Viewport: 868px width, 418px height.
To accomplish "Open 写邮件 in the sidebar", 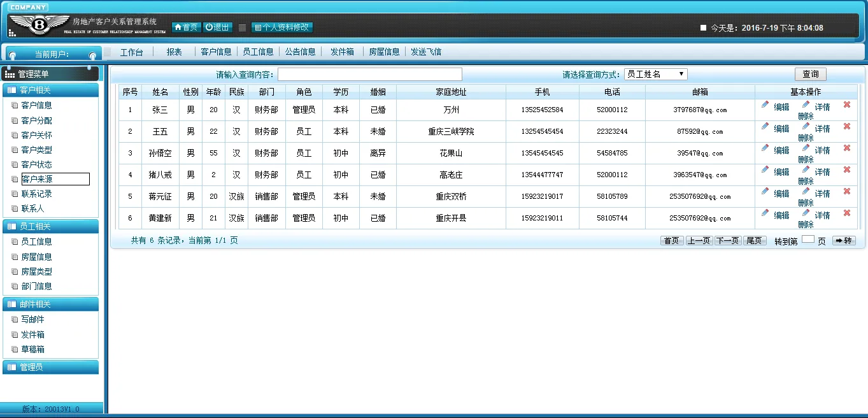I will (x=32, y=319).
